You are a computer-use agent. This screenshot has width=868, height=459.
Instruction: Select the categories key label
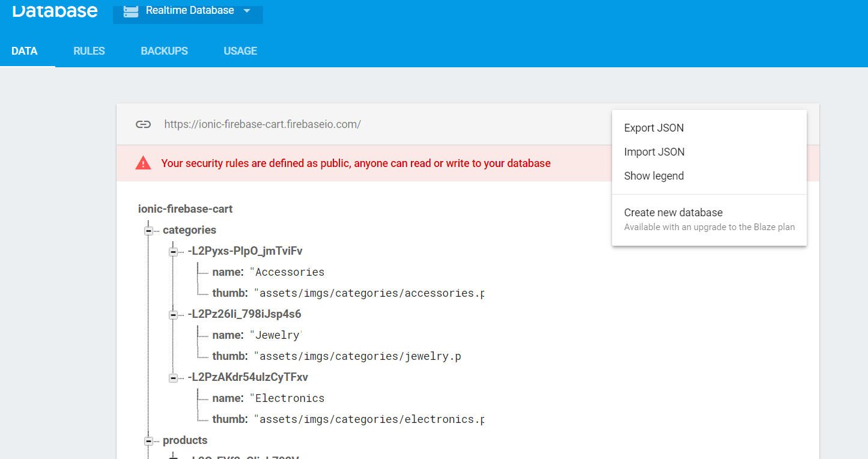coord(189,230)
